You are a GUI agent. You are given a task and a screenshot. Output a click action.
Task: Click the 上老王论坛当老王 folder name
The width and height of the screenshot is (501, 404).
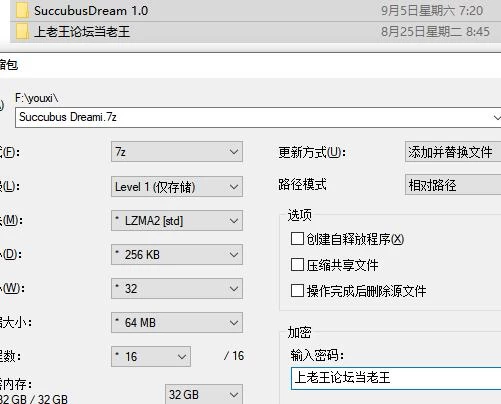click(x=82, y=32)
